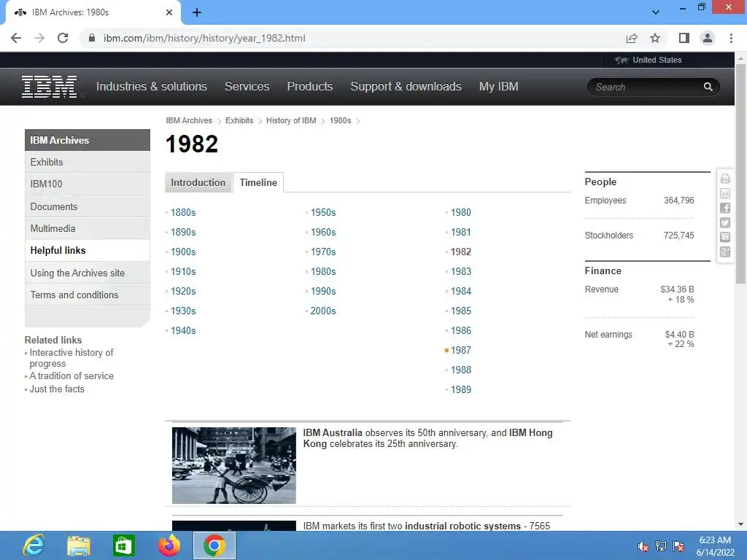
Task: Open My IBM menu
Action: click(498, 87)
